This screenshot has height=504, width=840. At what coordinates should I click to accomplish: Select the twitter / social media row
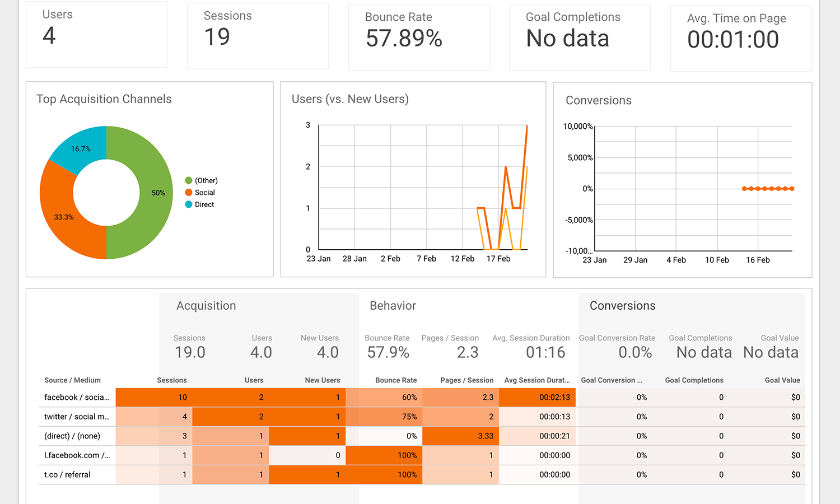click(77, 416)
